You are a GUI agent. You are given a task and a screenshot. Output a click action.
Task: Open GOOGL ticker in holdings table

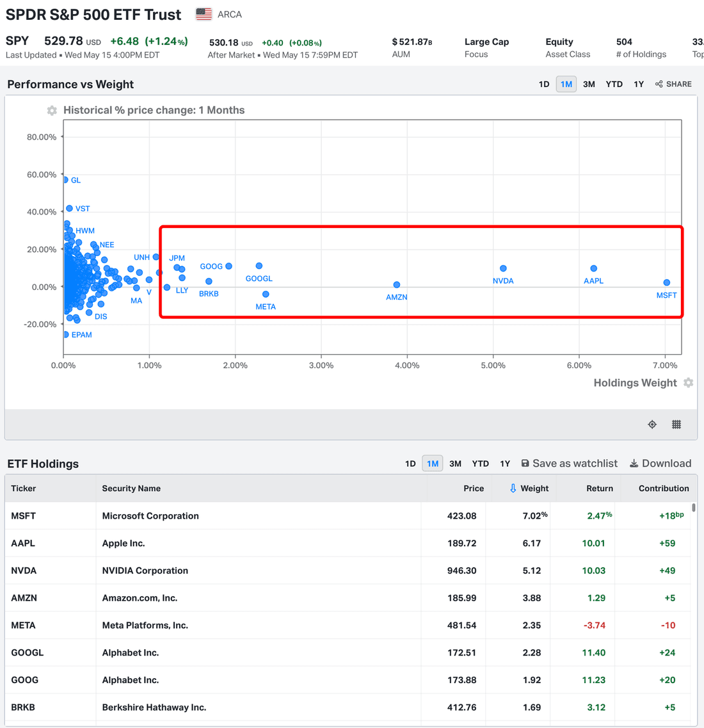[28, 653]
